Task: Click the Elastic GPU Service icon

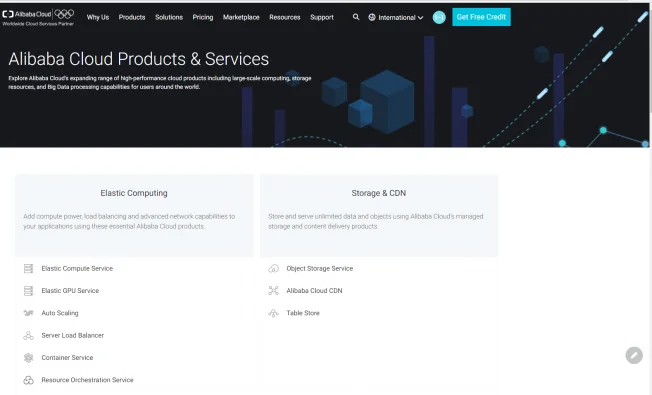Action: [x=28, y=291]
